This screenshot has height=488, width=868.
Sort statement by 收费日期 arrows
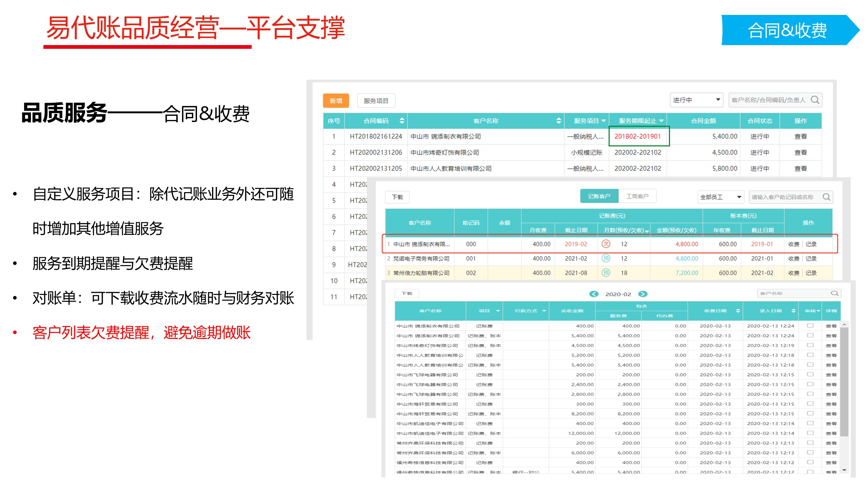tap(738, 311)
